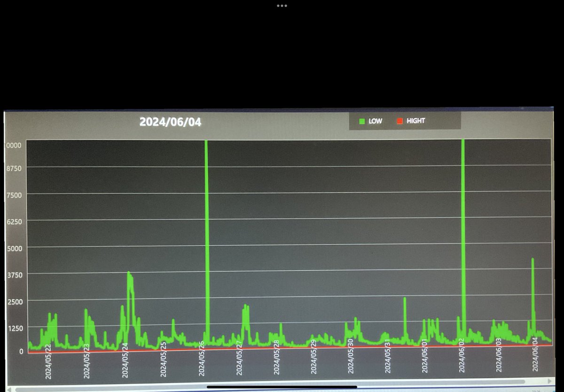Click the horizontal scrollbar right arrow
The width and height of the screenshot is (564, 392).
tap(550, 381)
